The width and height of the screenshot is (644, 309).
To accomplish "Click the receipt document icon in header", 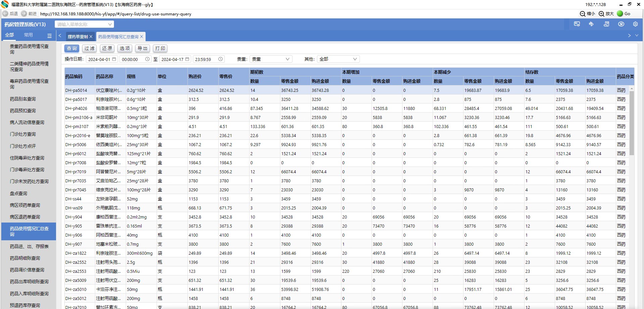I will [606, 24].
